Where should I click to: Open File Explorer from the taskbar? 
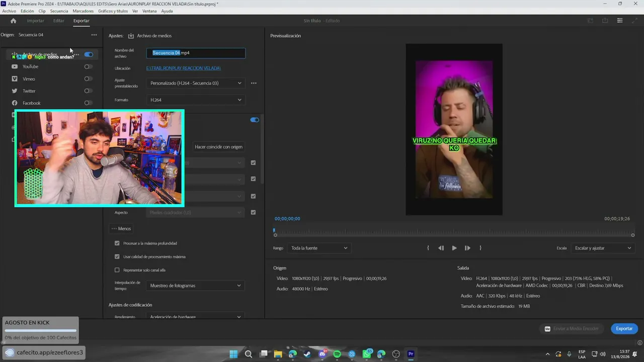coord(278,354)
